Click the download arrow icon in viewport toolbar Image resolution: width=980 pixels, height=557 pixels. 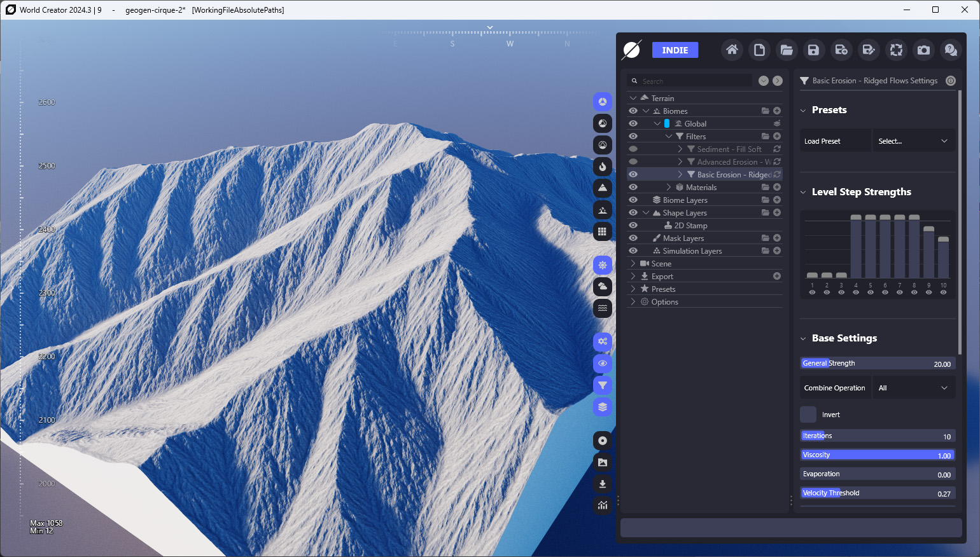pos(603,484)
